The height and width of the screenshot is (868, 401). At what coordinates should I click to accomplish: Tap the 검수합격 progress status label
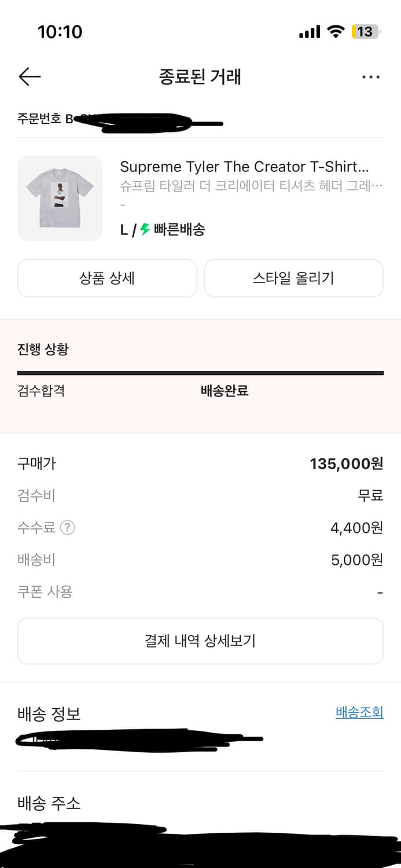click(41, 391)
